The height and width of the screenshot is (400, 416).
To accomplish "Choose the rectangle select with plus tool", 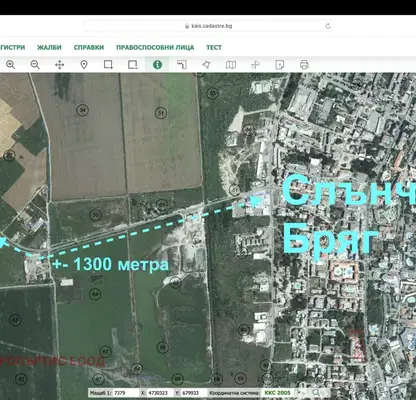I will click(x=108, y=64).
